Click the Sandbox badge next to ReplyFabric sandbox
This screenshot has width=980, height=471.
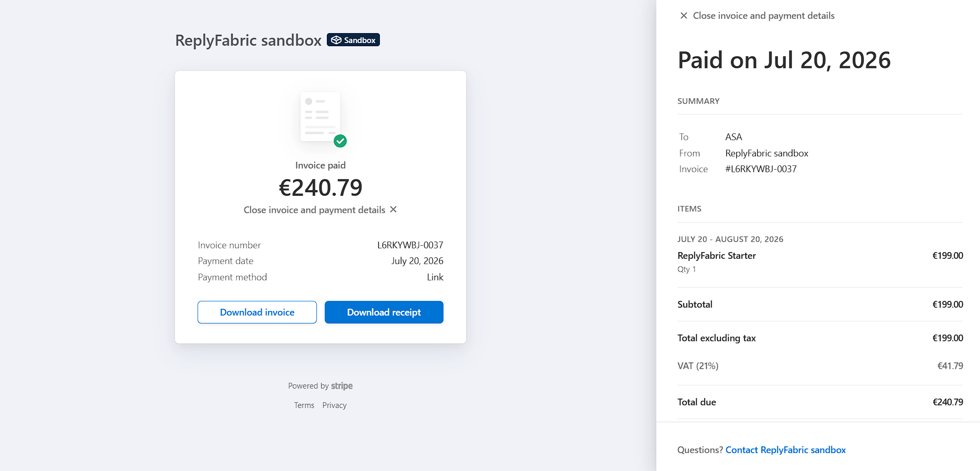pos(353,40)
